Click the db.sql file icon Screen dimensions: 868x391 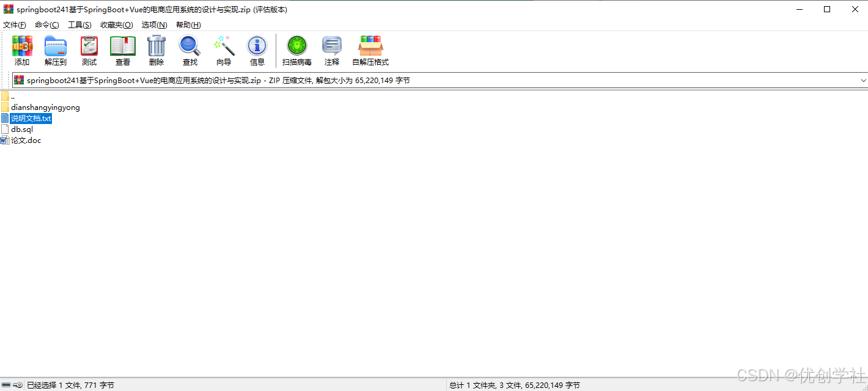point(5,129)
